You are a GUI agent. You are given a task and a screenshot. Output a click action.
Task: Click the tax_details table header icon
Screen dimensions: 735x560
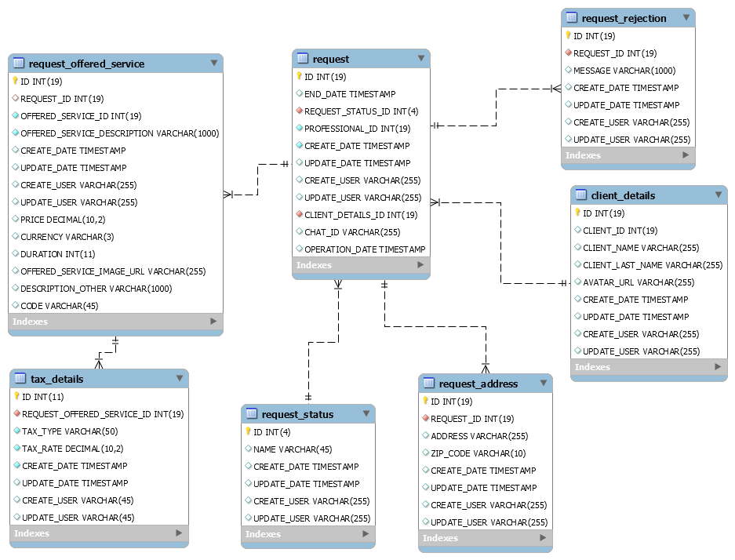click(20, 379)
